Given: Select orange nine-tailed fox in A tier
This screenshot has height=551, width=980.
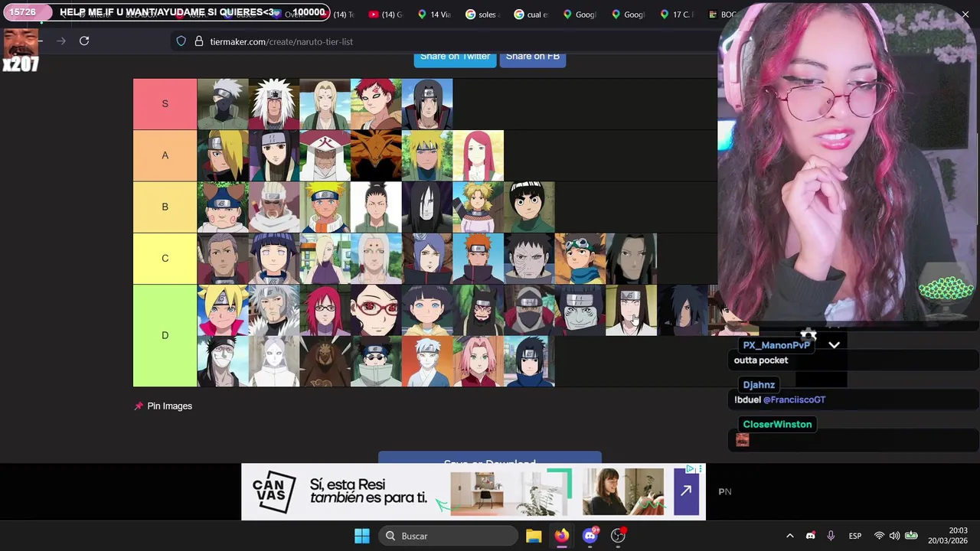Looking at the screenshot, I should (x=376, y=155).
